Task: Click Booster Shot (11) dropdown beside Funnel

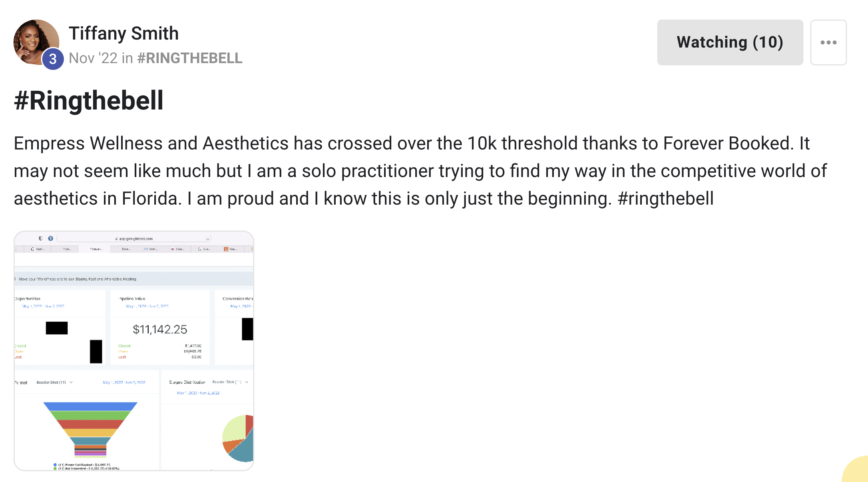Action: pyautogui.click(x=55, y=382)
